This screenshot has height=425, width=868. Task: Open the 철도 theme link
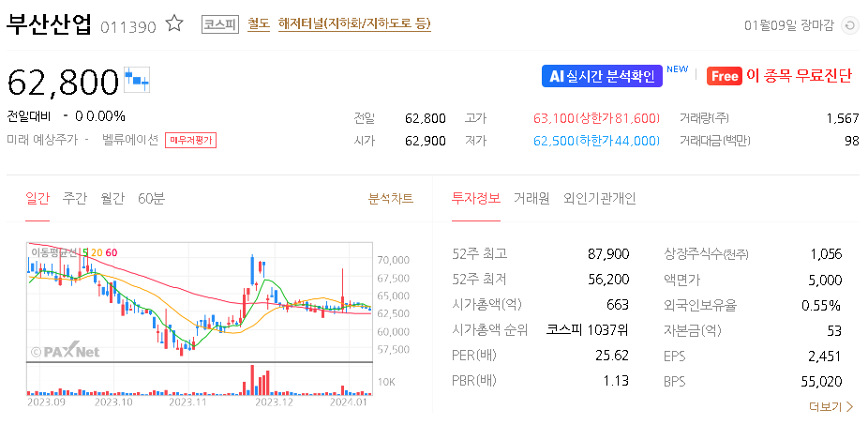(x=259, y=23)
